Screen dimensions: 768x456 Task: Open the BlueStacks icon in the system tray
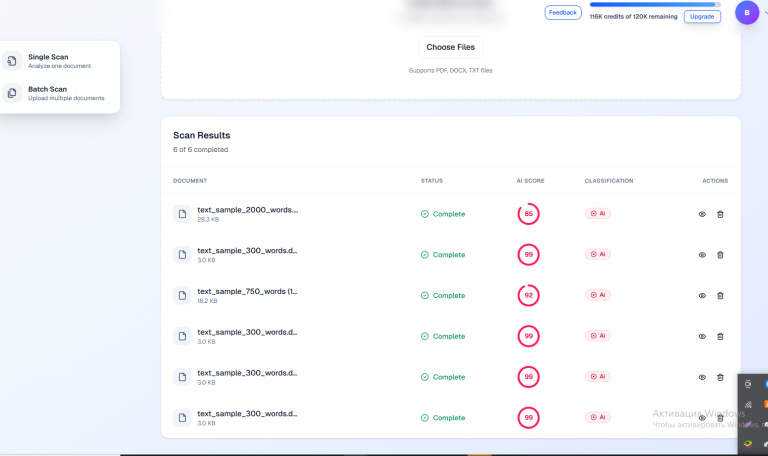747,444
